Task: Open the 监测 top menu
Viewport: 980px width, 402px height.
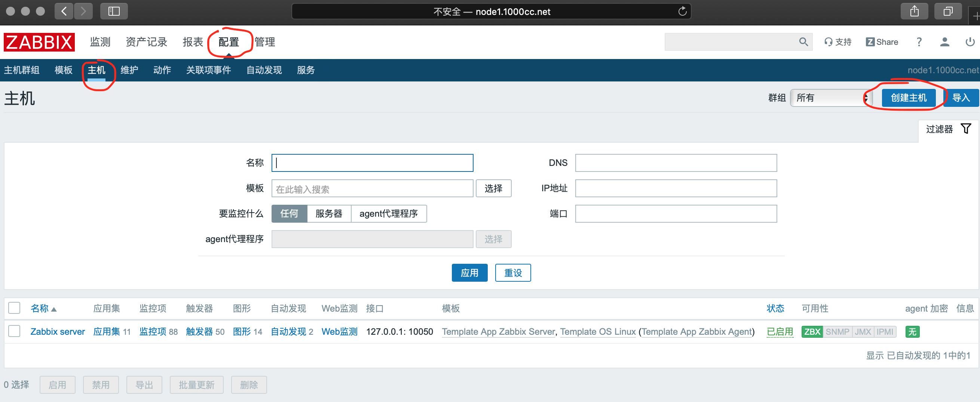Action: tap(100, 42)
